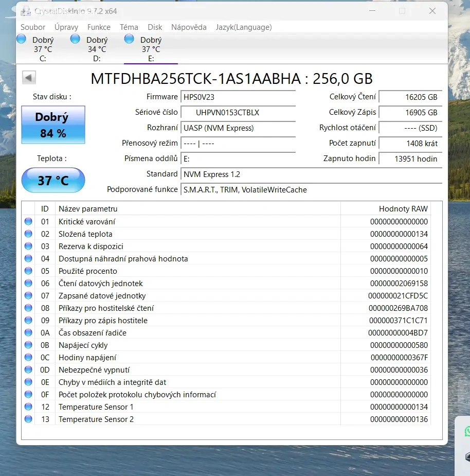Viewport: 470px width, 476px height.
Task: Click status icon of Kritické varování row
Action: click(28, 221)
